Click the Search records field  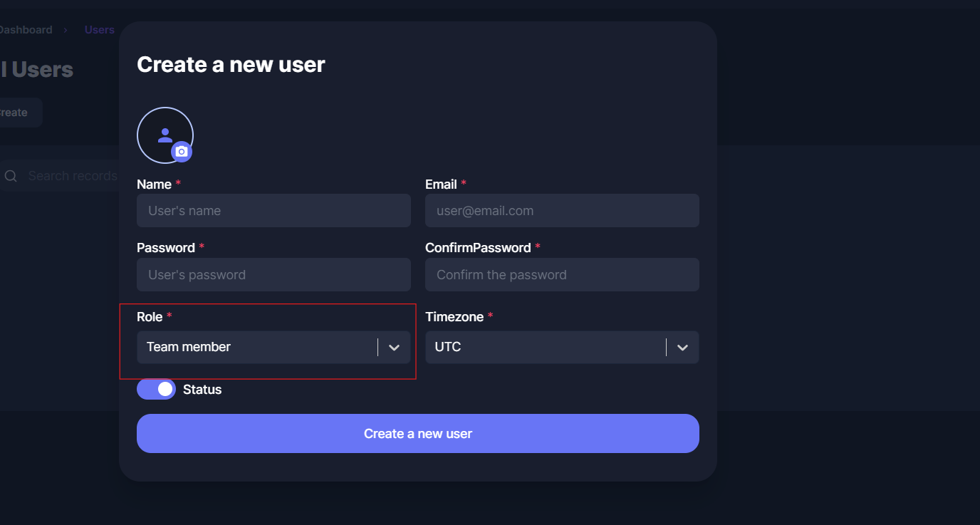[71, 176]
